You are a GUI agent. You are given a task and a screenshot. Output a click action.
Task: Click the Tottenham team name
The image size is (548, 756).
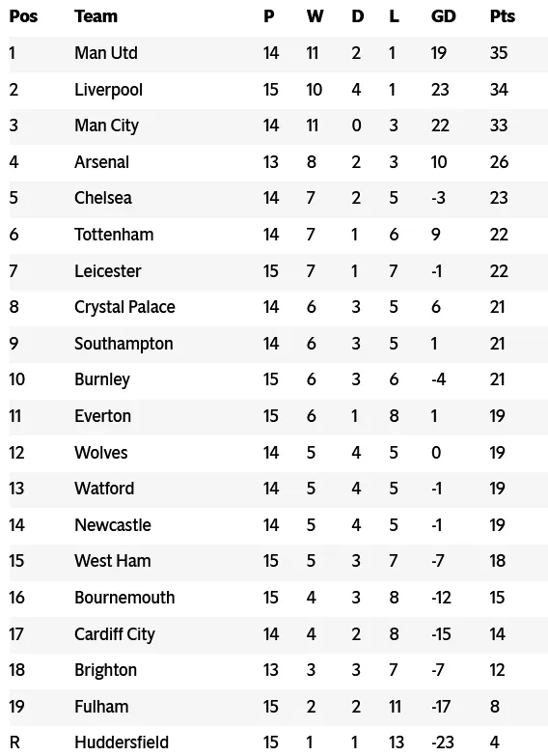tap(114, 235)
